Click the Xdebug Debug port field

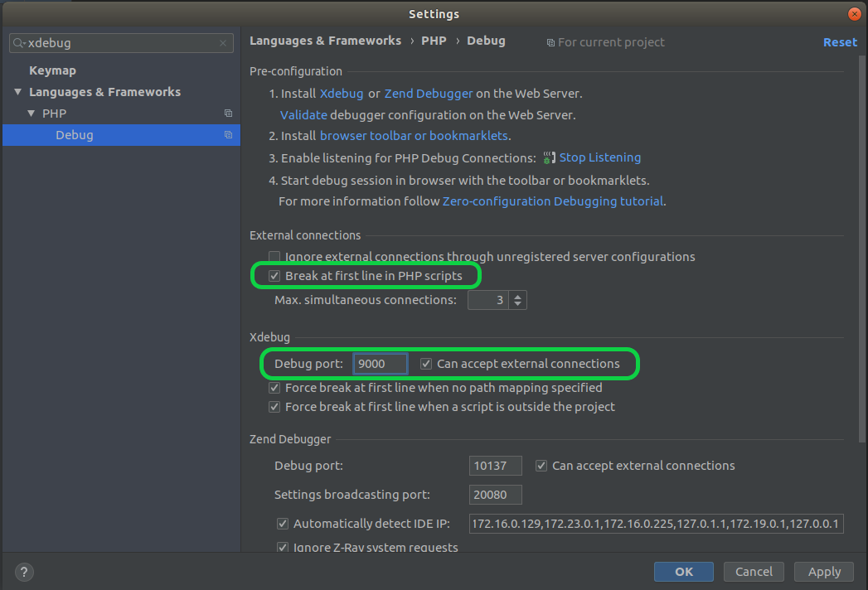381,364
